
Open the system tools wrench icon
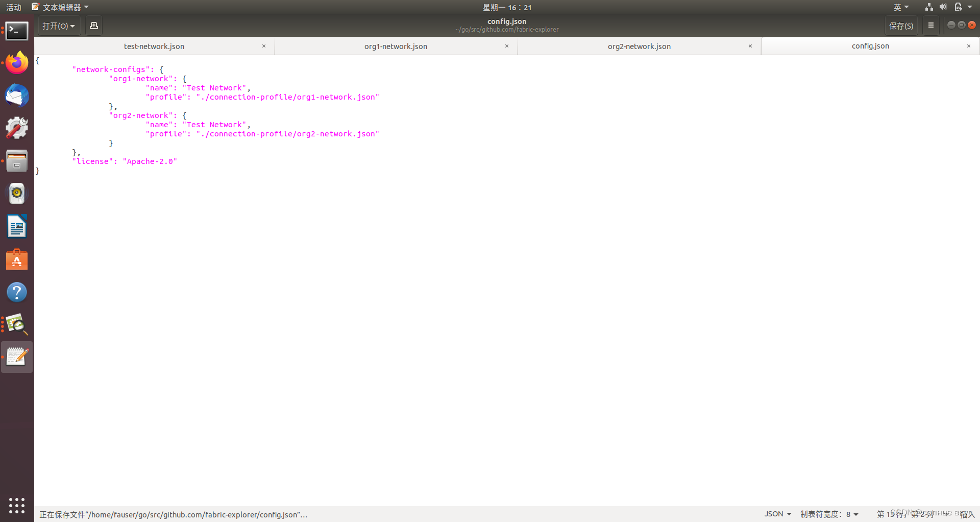pyautogui.click(x=17, y=128)
